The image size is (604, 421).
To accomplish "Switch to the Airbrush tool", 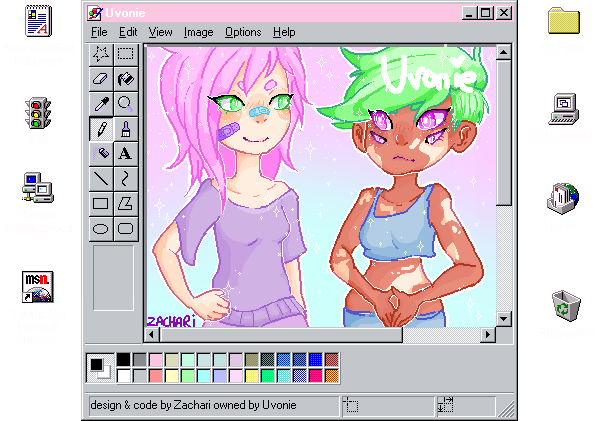I will 101,154.
